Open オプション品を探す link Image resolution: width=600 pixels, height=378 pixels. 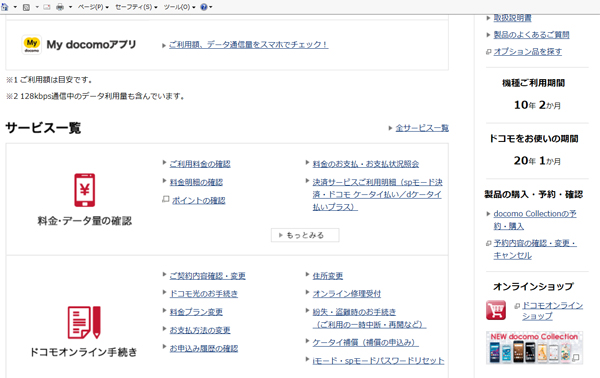[x=527, y=52]
